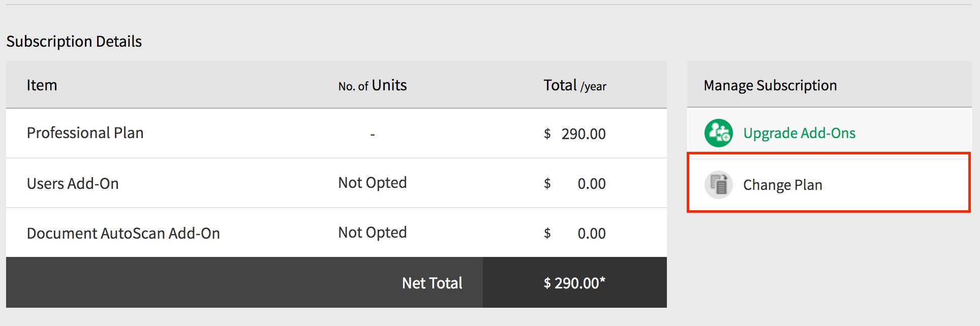Click the green Upgrade Add-Ons icon

pyautogui.click(x=718, y=133)
